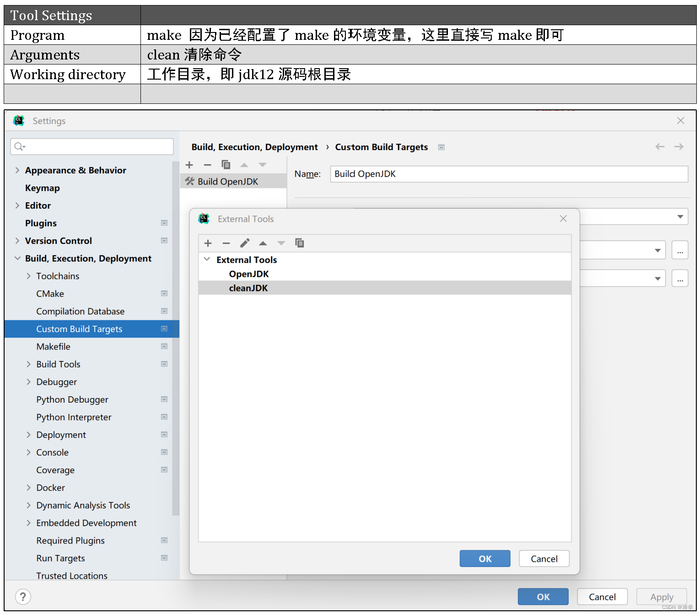Remove the selected custom build target
700x614 pixels.
pyautogui.click(x=208, y=165)
